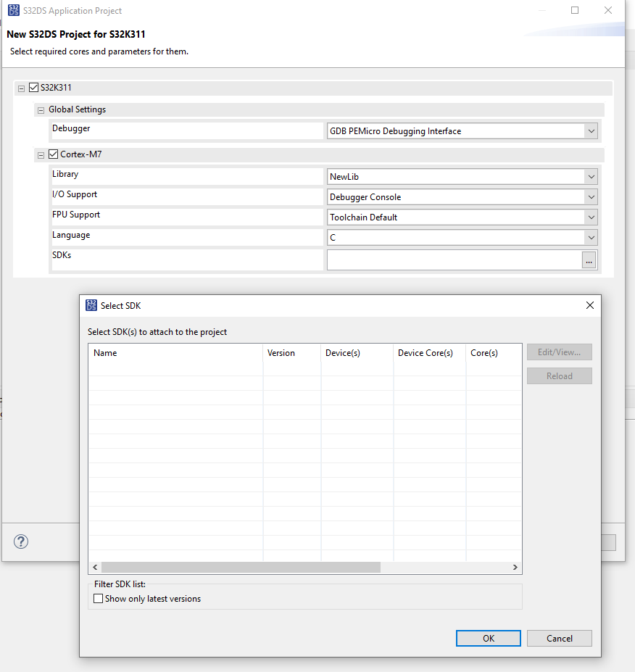Open the help question mark icon

tap(20, 542)
